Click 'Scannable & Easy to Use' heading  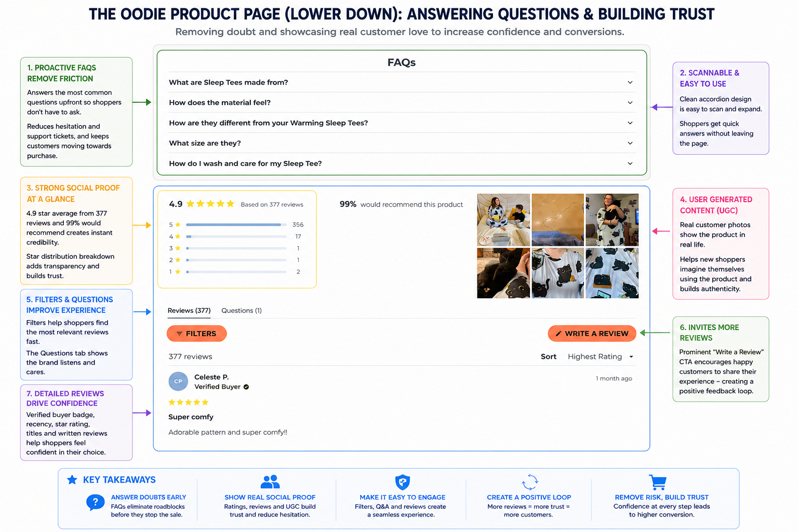click(x=710, y=78)
